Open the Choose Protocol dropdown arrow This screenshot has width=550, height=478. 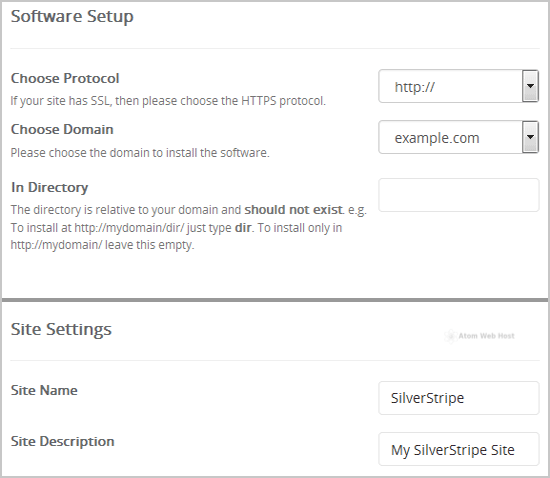(530, 86)
